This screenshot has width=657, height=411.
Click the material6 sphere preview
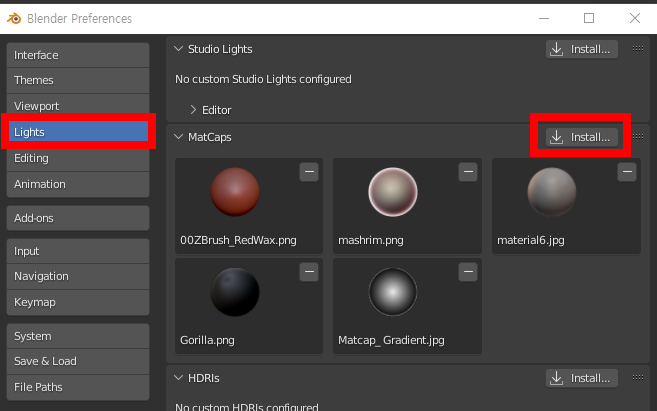(551, 192)
